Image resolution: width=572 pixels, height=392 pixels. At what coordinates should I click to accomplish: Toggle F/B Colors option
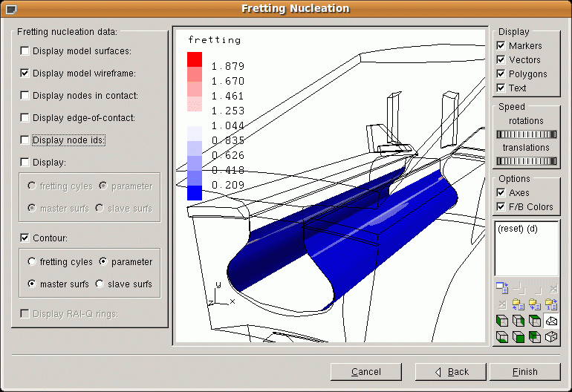pyautogui.click(x=501, y=206)
